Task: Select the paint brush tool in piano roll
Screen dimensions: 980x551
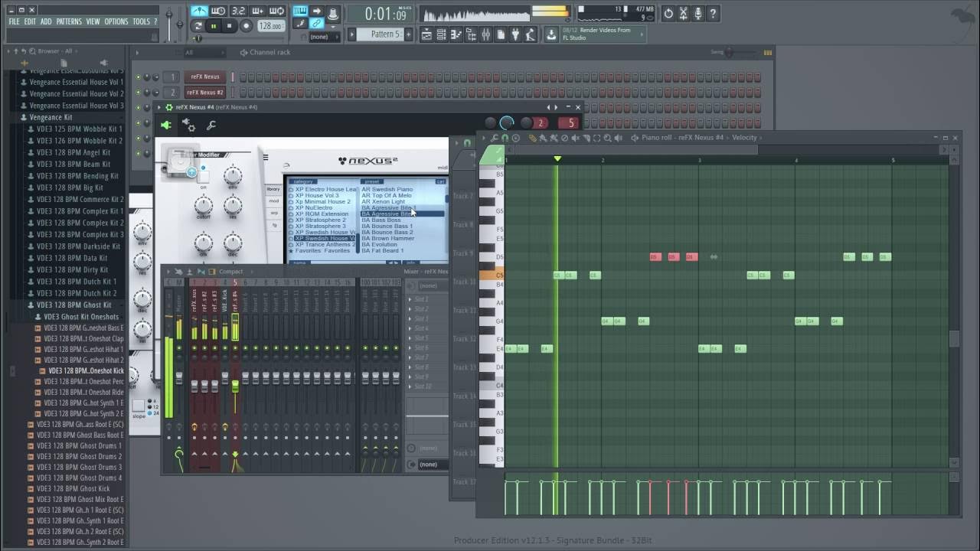Action: coord(542,138)
